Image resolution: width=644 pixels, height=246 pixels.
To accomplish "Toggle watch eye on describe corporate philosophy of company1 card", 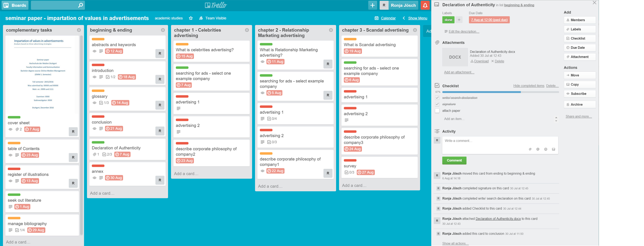I will pos(263,171).
